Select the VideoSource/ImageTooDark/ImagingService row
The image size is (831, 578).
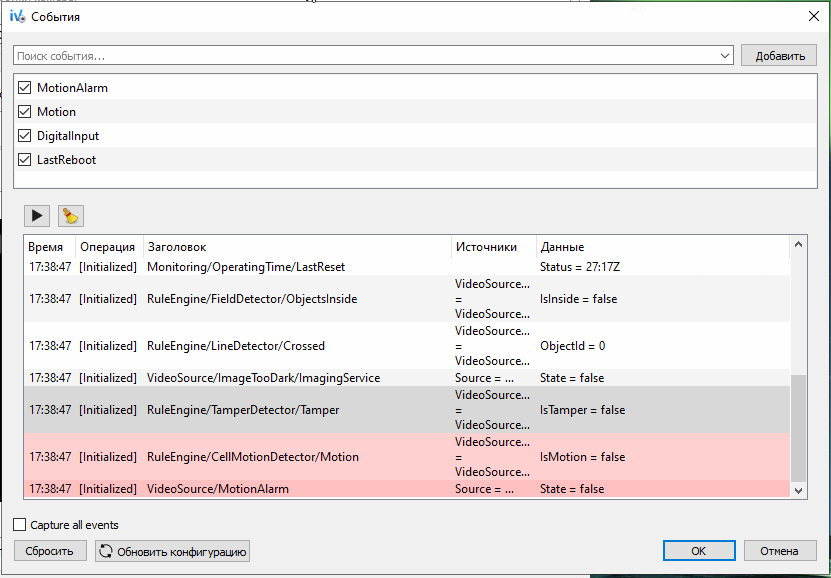[407, 378]
